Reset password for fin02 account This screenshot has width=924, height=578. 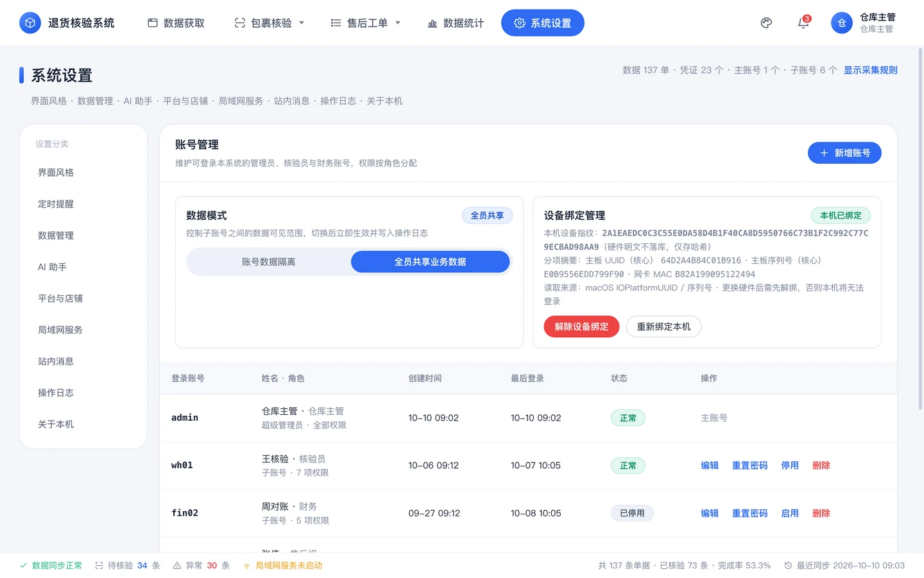coord(749,514)
